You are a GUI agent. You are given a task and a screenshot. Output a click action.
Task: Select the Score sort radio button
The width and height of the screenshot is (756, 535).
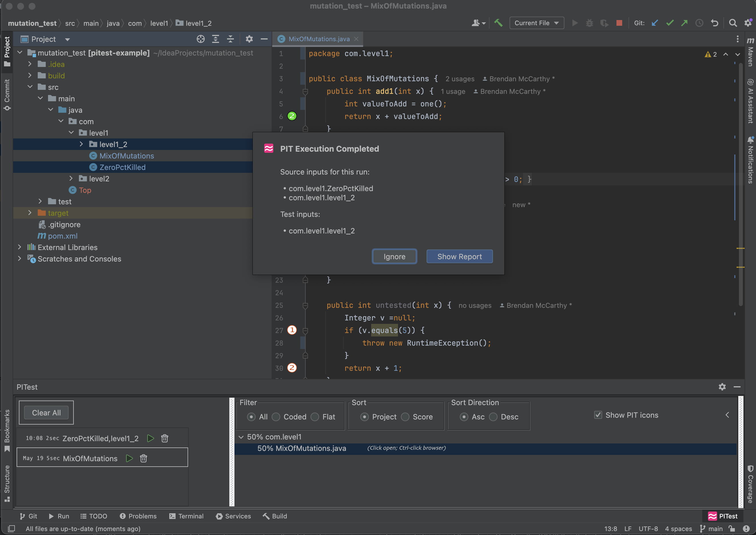(x=405, y=417)
